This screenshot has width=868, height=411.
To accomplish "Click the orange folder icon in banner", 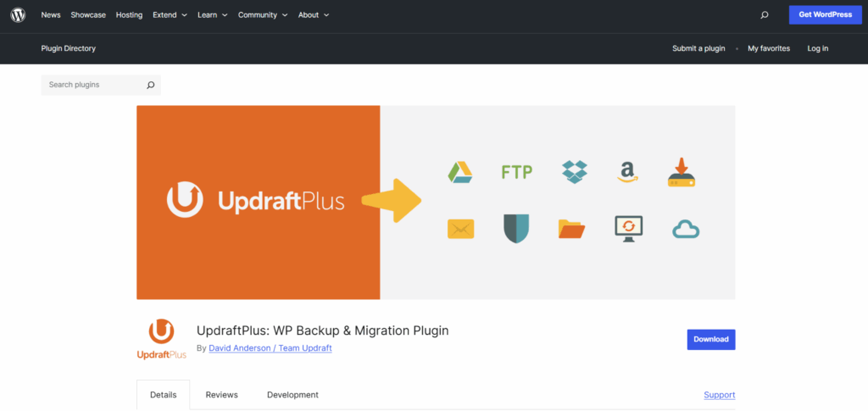I will pyautogui.click(x=571, y=229).
